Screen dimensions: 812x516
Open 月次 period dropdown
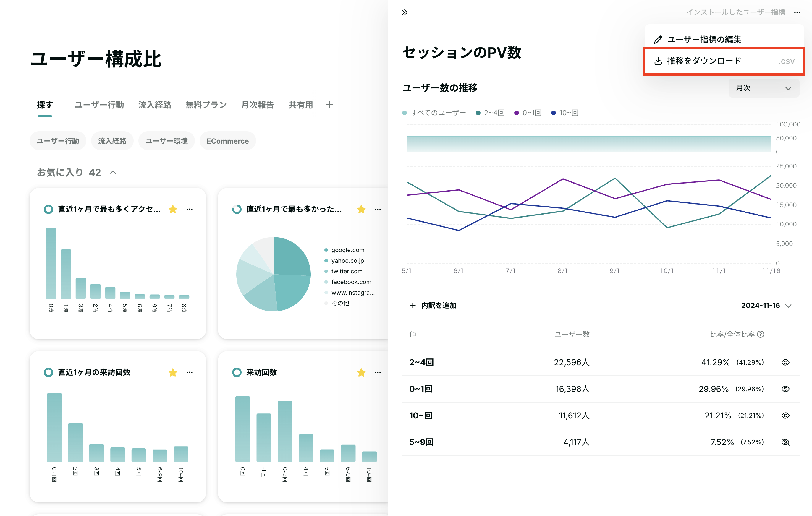[764, 88]
